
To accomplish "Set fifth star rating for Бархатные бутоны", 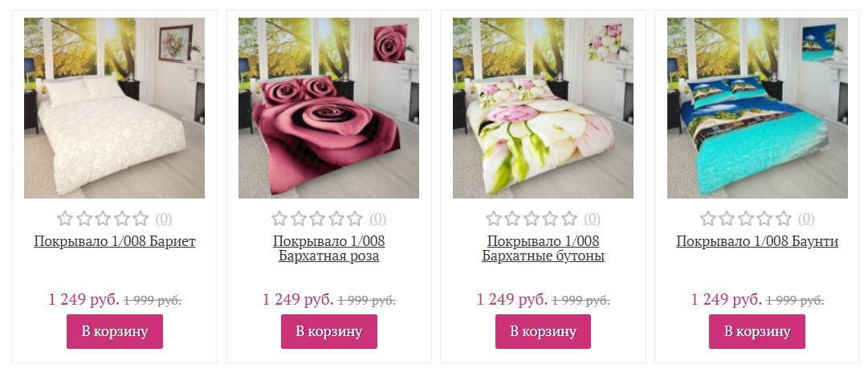I will click(x=569, y=219).
